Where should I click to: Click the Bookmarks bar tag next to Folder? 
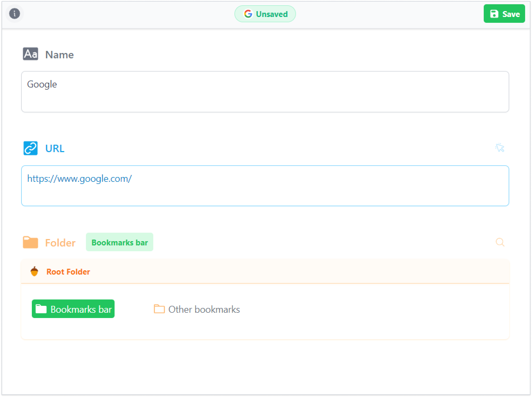click(x=120, y=242)
